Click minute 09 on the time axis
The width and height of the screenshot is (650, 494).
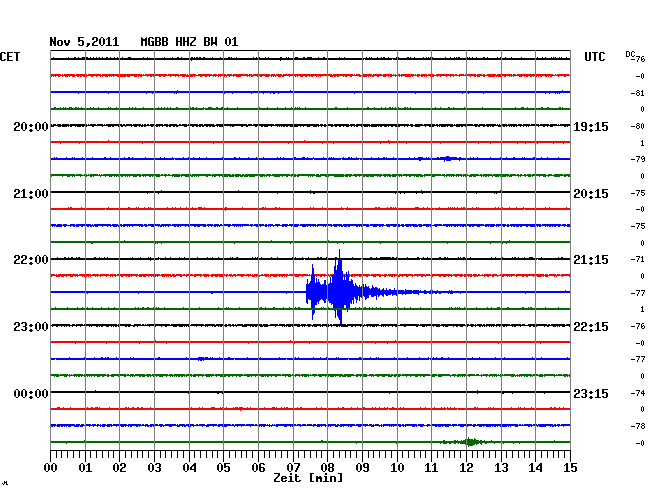(362, 467)
